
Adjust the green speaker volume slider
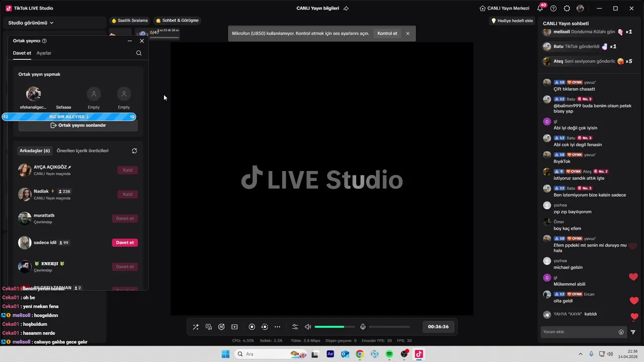point(335,327)
